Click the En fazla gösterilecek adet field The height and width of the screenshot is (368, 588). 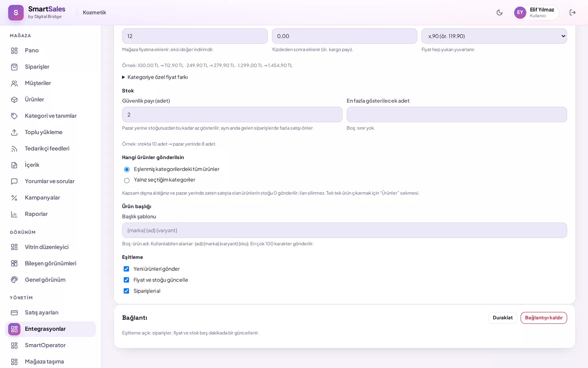[457, 114]
